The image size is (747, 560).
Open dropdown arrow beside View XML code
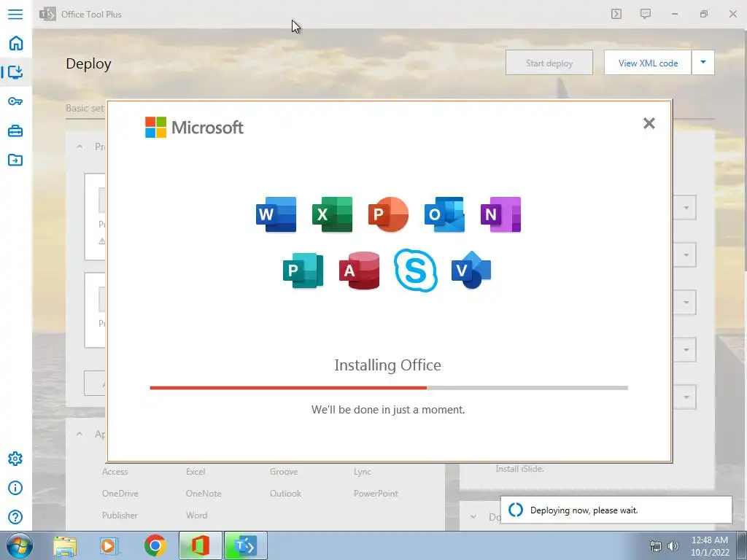(x=703, y=63)
